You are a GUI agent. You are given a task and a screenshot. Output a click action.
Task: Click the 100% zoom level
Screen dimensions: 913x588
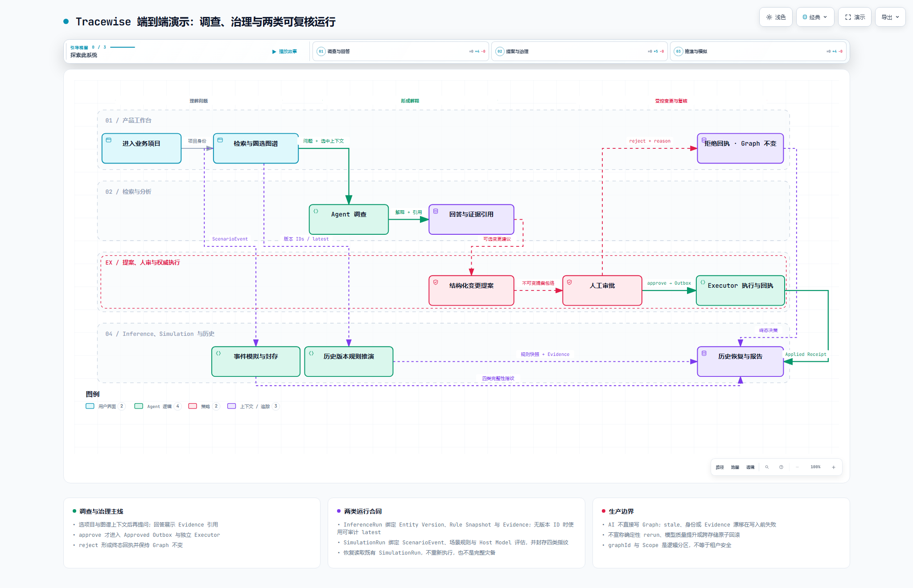click(815, 467)
